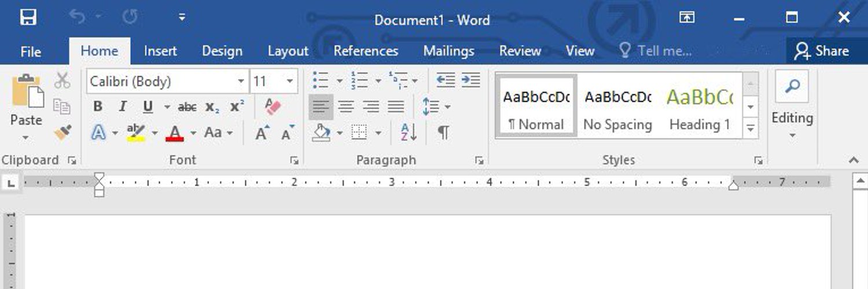Switch to the Insert tab
The image size is (868, 289).
tap(160, 51)
